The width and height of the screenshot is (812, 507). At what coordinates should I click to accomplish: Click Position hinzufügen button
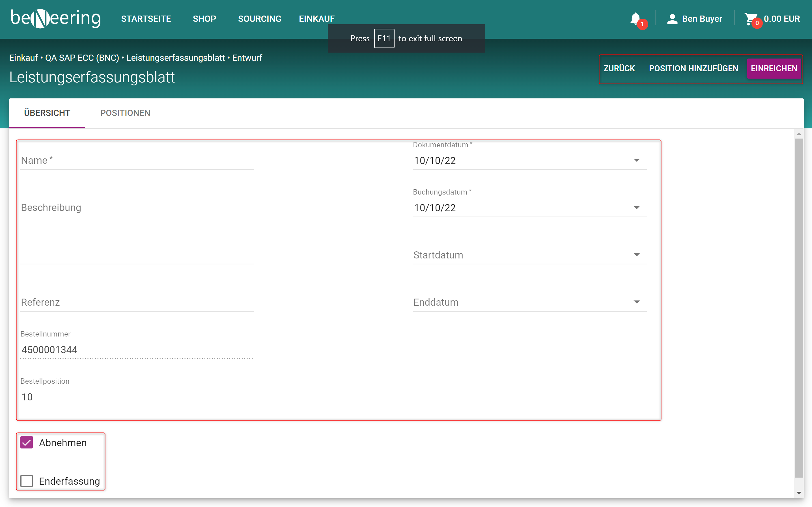pyautogui.click(x=693, y=68)
